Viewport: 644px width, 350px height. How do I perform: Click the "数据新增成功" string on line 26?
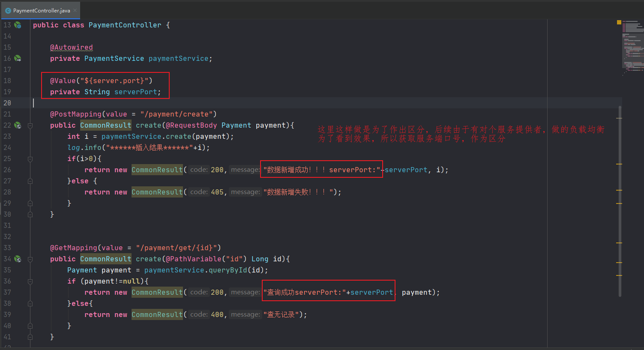click(322, 170)
